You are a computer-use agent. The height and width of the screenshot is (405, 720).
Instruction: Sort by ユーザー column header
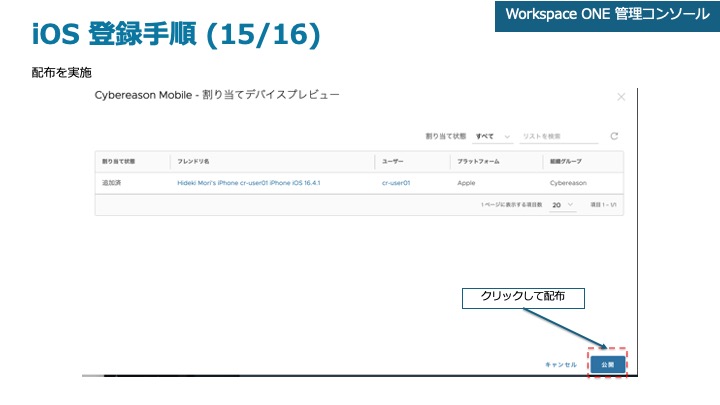click(393, 162)
